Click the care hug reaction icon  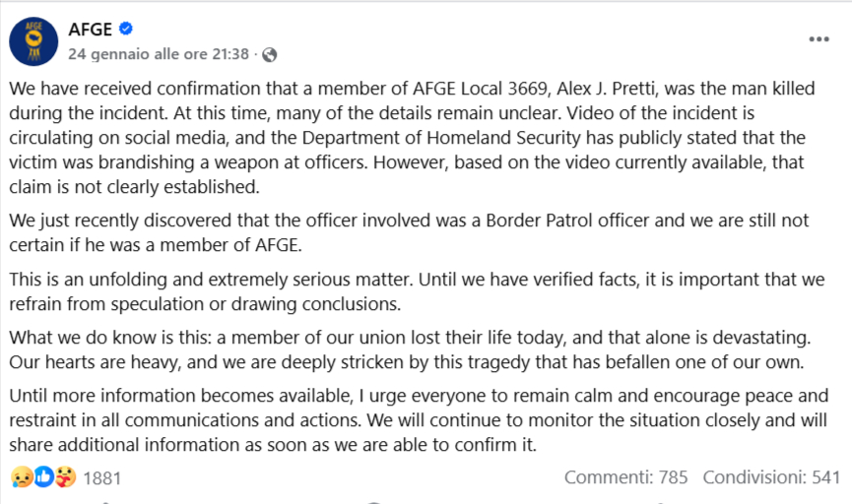[x=65, y=478]
